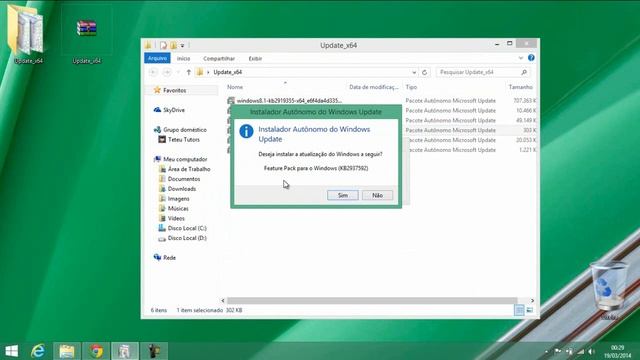Open Disco Local (D:)
The width and height of the screenshot is (640, 360).
pyautogui.click(x=187, y=238)
